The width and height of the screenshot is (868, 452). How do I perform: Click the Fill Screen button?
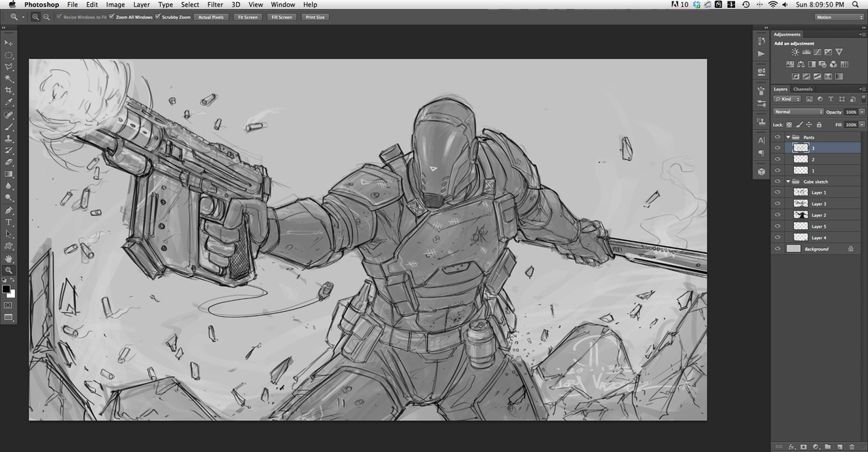(281, 17)
